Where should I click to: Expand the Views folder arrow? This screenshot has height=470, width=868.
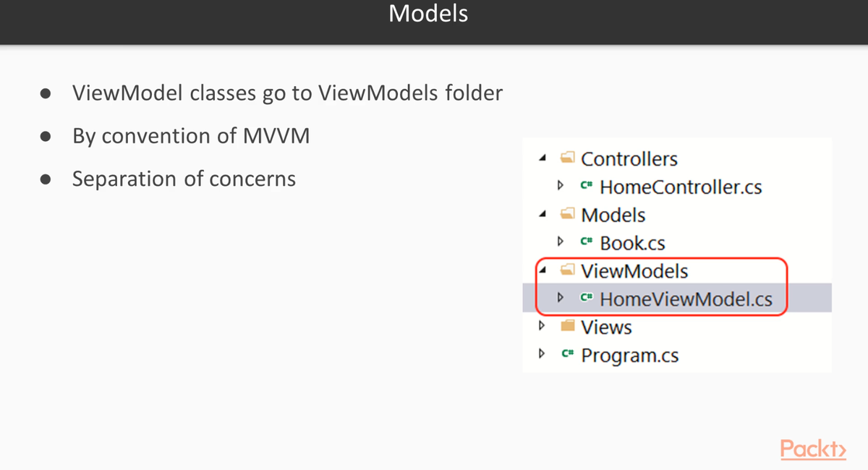click(x=542, y=327)
